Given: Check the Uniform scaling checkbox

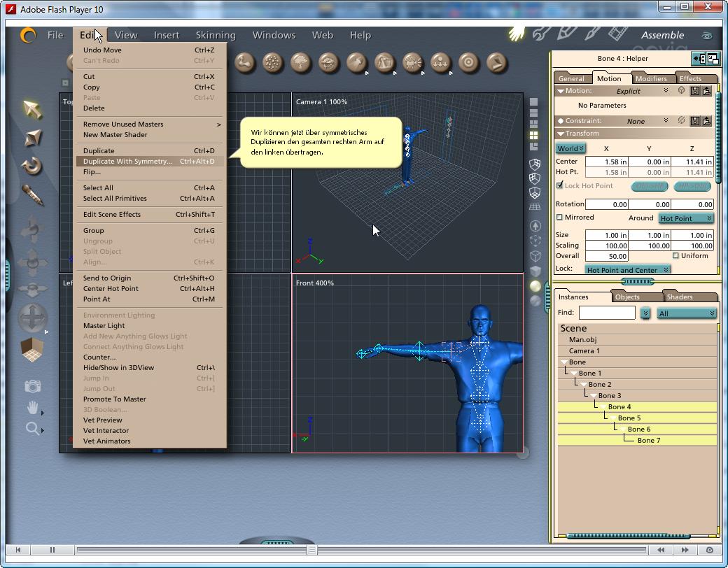Looking at the screenshot, I should point(675,256).
